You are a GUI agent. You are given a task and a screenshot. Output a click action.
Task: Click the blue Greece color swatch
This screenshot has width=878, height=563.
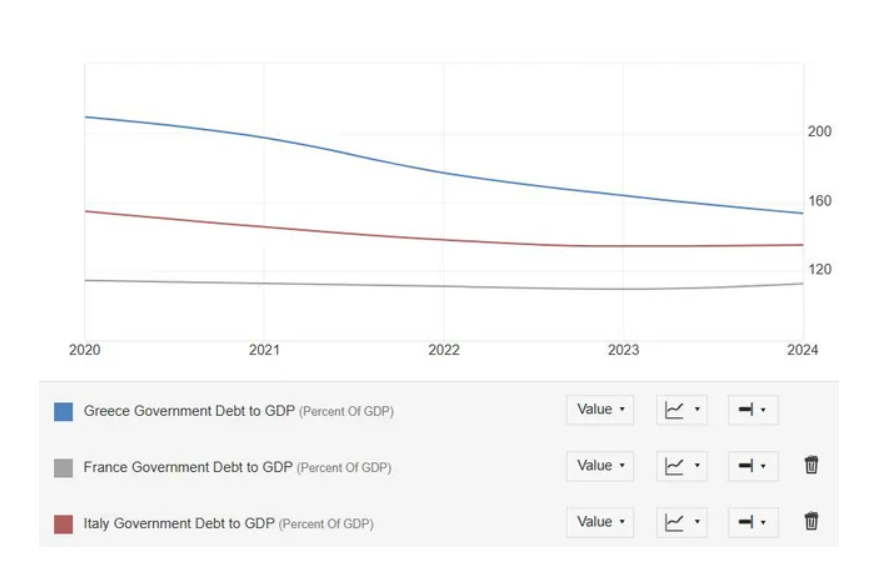click(63, 411)
